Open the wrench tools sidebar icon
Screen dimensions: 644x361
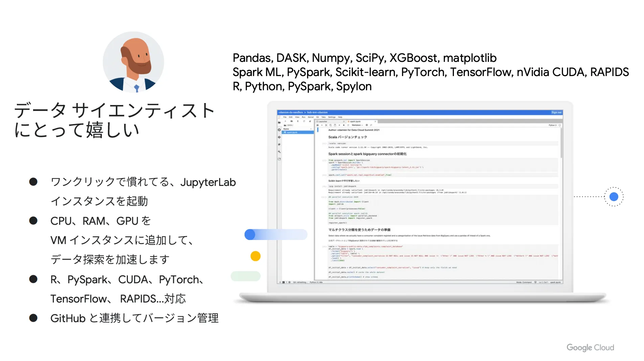tap(279, 152)
